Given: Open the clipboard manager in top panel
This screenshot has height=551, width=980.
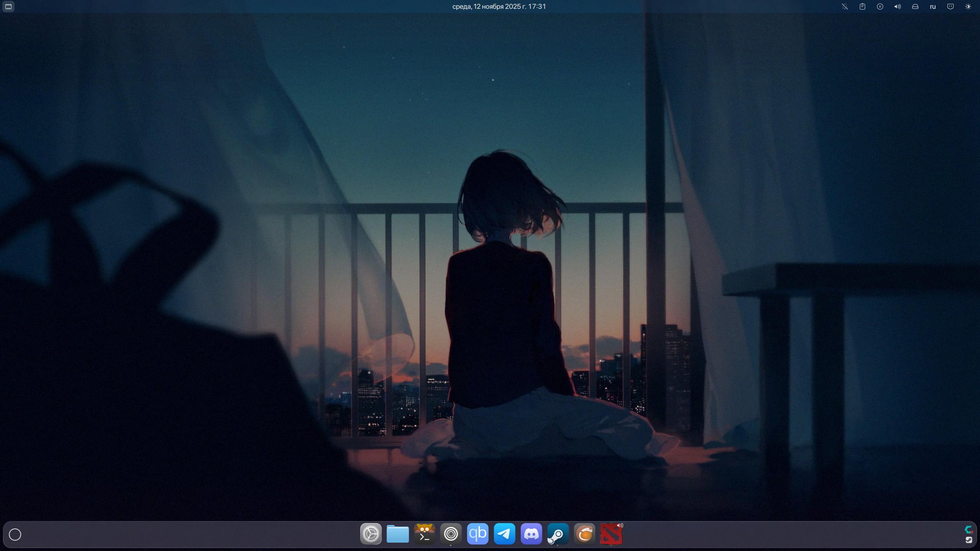Looking at the screenshot, I should 862,7.
